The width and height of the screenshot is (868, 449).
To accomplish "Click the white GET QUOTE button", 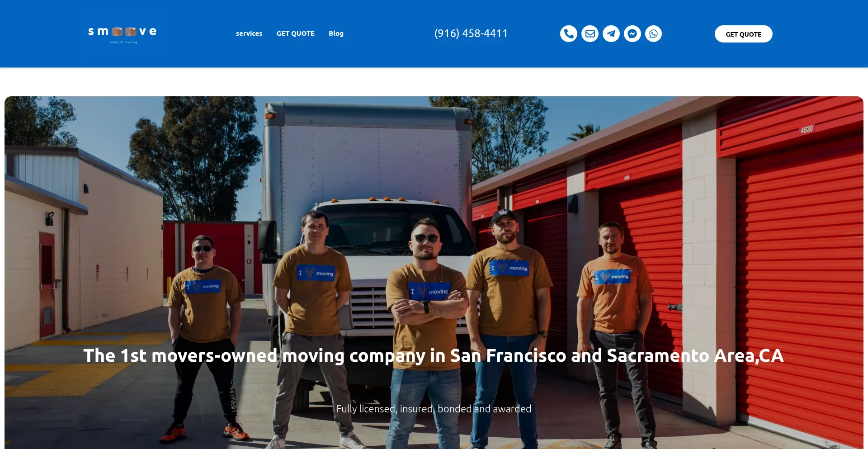I will 743,34.
